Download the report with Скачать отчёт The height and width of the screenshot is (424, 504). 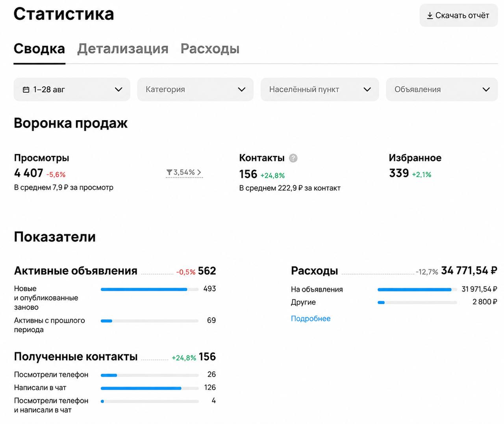(459, 15)
